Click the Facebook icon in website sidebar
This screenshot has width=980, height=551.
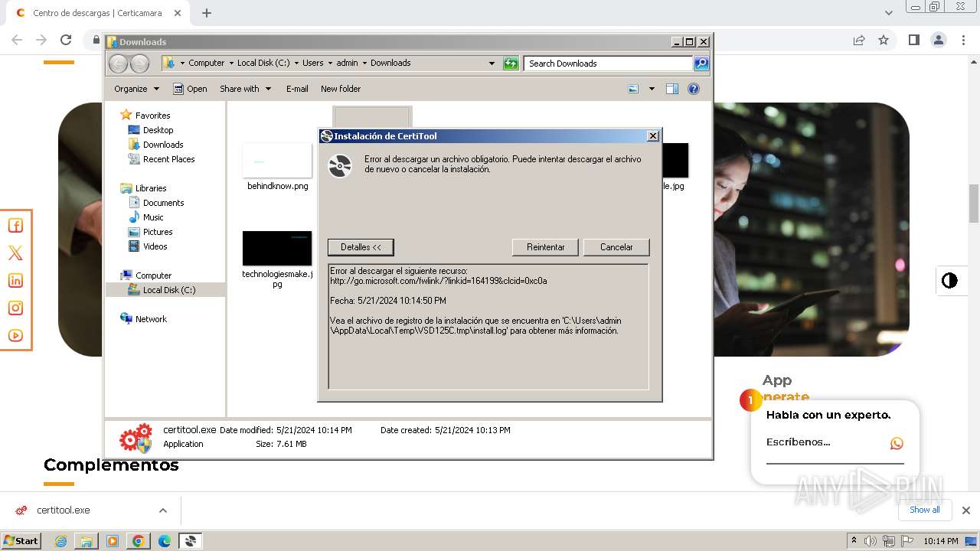tap(15, 225)
